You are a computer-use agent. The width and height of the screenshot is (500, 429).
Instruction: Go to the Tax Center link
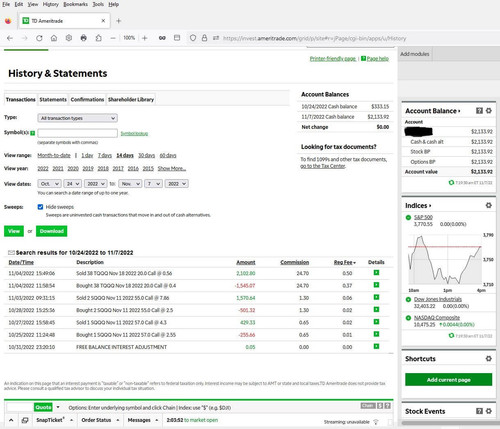pyautogui.click(x=323, y=166)
